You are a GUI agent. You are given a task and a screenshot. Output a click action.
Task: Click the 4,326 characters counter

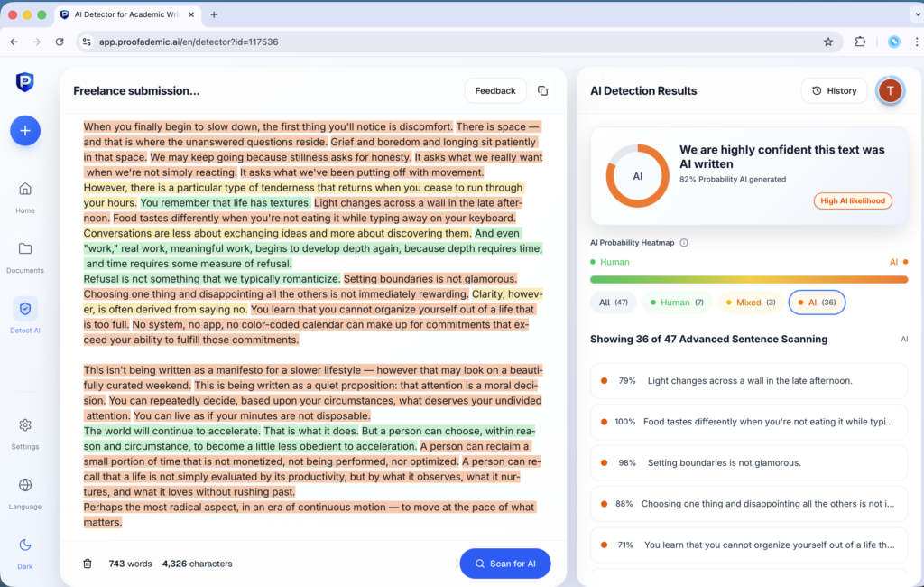coord(197,564)
